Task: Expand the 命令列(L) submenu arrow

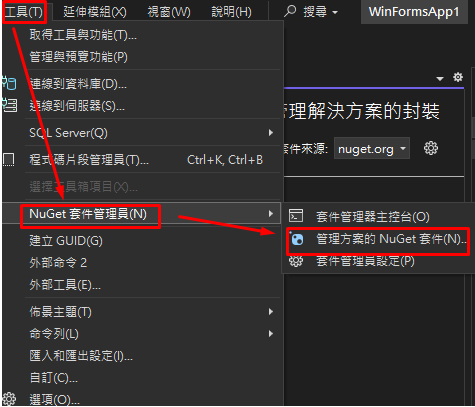Action: 271,334
